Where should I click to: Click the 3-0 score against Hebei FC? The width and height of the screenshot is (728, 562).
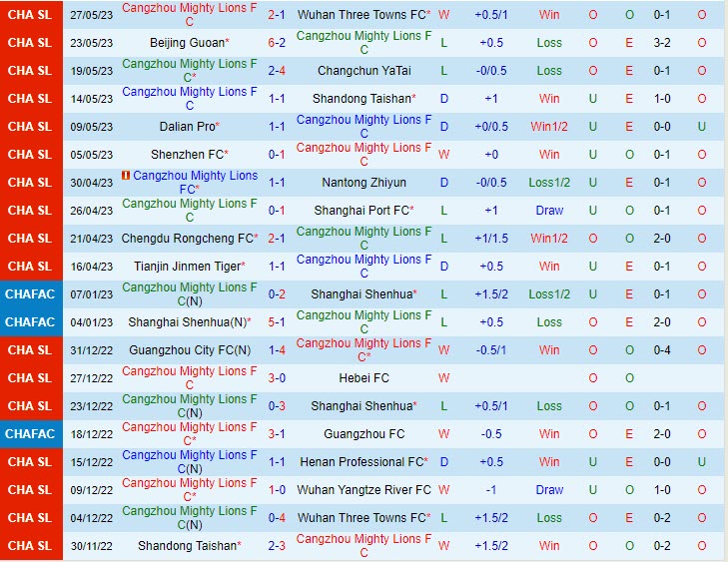click(x=277, y=377)
